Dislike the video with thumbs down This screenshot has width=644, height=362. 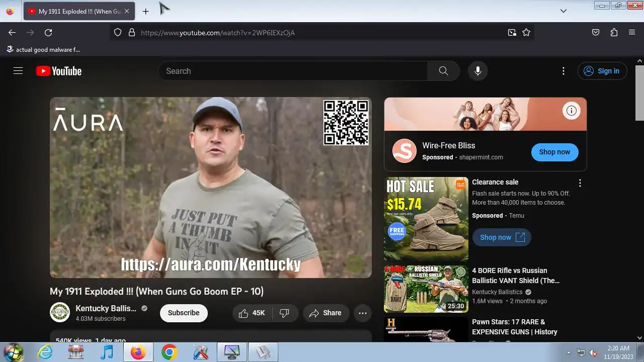click(x=285, y=313)
